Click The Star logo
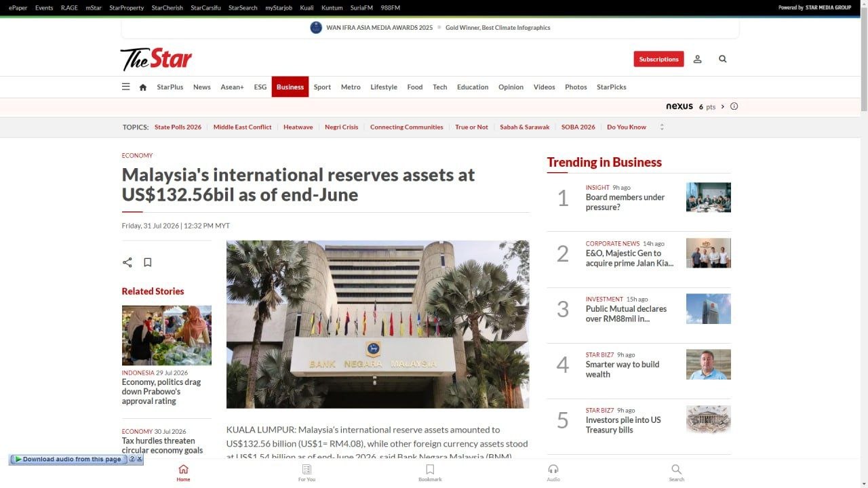Screen dimensions: 868x488 point(157,59)
